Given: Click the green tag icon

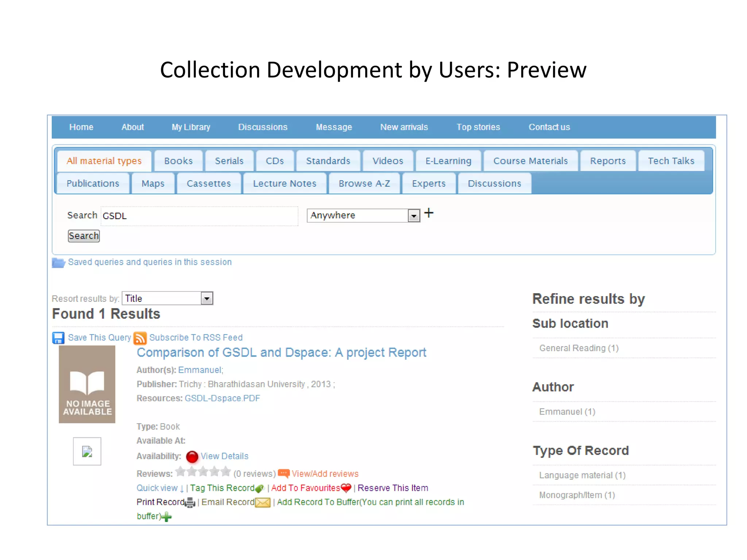Looking at the screenshot, I should coord(260,489).
